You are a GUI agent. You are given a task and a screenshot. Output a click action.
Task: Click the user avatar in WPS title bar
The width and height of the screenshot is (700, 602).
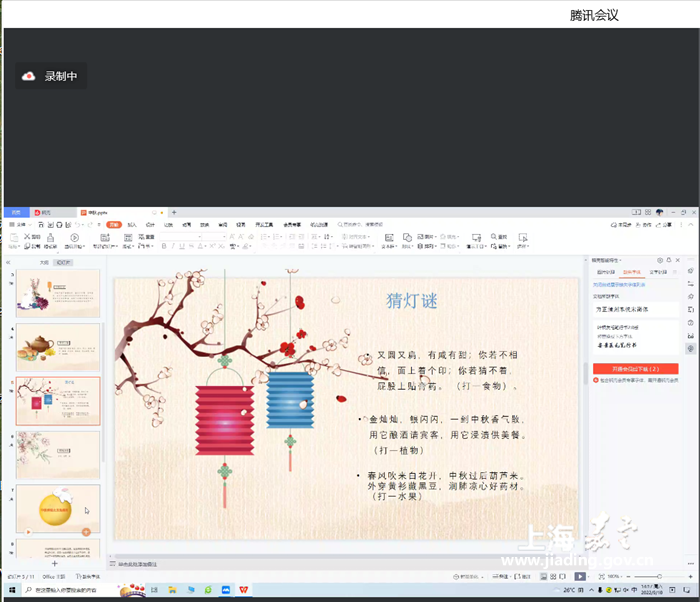(659, 212)
